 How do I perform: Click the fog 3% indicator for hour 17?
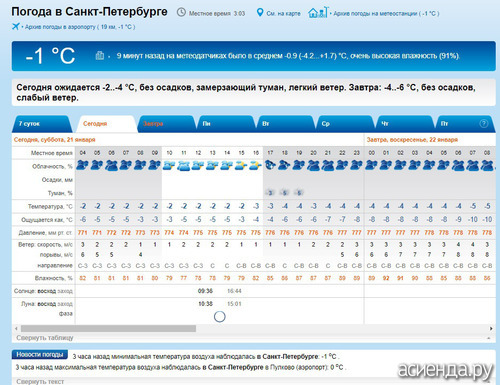(x=270, y=193)
